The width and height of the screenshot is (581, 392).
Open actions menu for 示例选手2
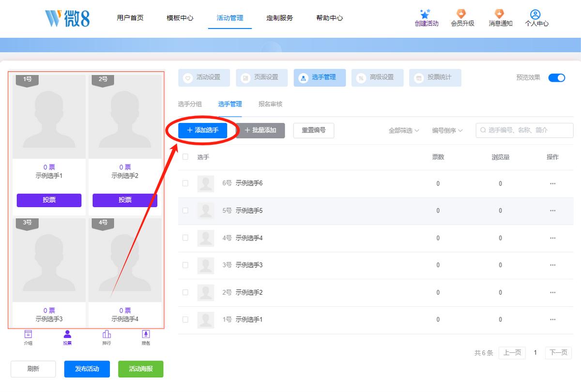pyautogui.click(x=552, y=292)
